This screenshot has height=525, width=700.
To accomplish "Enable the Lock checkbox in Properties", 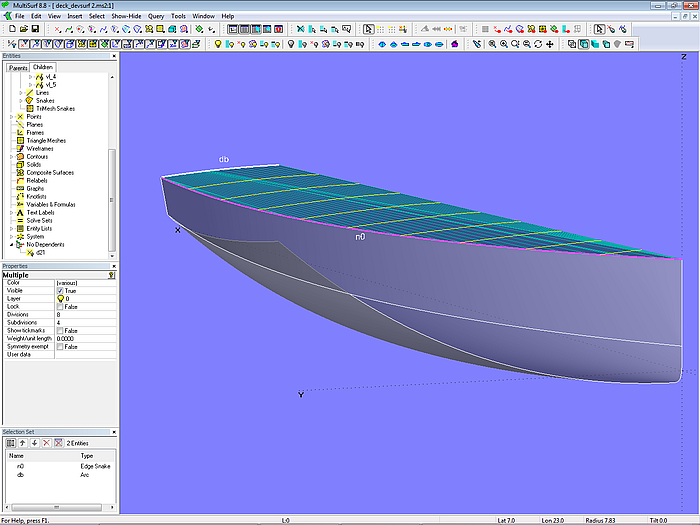I will (x=61, y=307).
